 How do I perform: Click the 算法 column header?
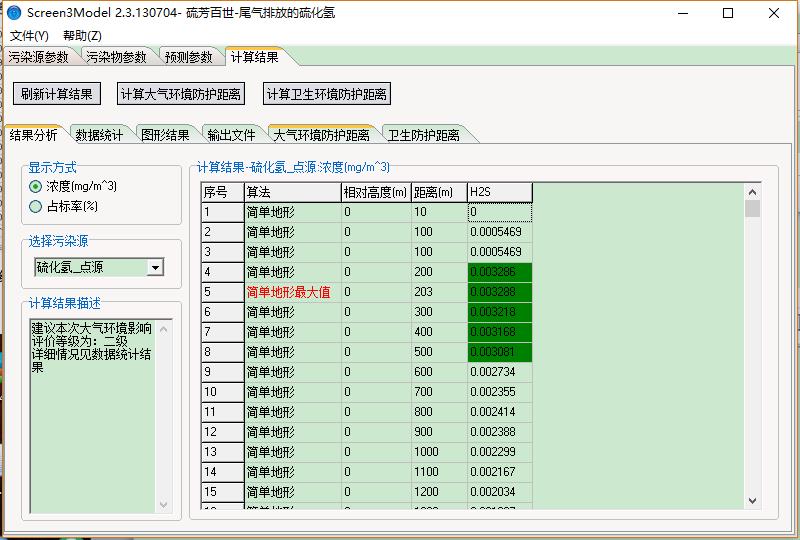(x=293, y=192)
